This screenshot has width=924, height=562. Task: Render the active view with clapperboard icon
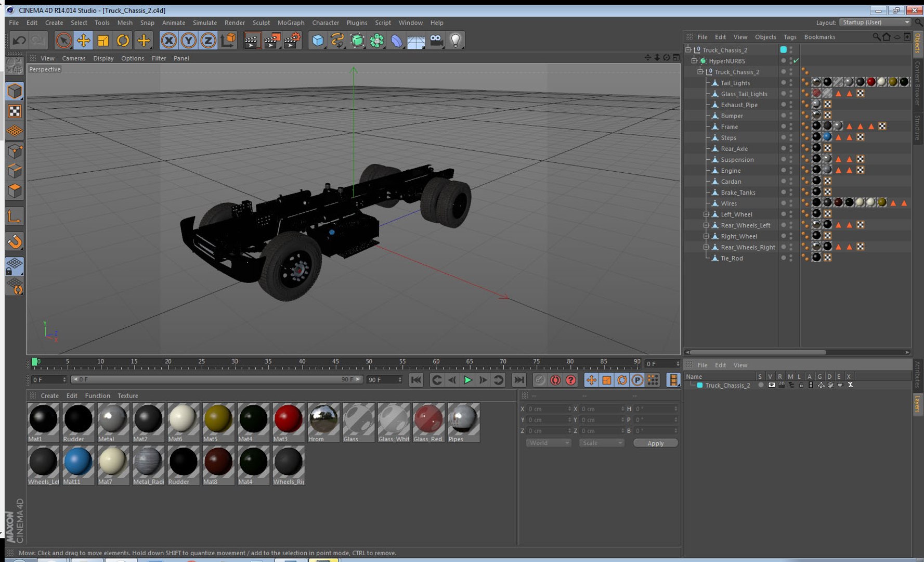tap(252, 40)
